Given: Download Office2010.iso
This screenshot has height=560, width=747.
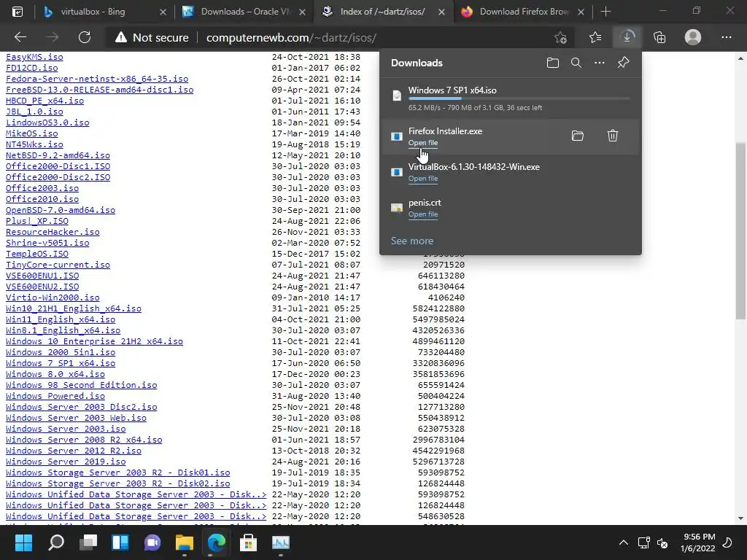Looking at the screenshot, I should pos(42,199).
